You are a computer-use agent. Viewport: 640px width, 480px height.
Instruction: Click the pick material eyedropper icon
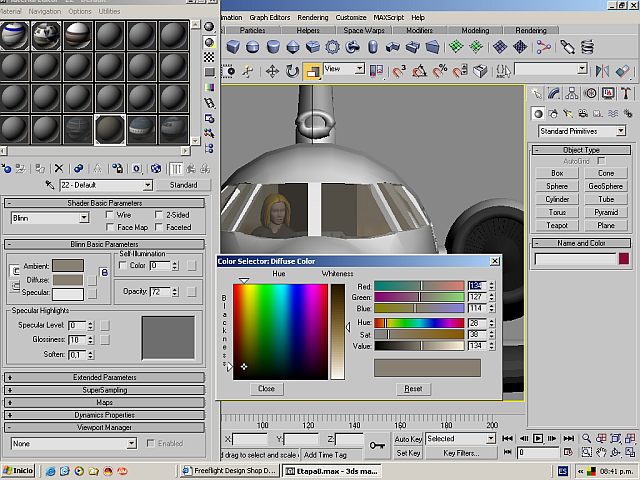pos(50,185)
